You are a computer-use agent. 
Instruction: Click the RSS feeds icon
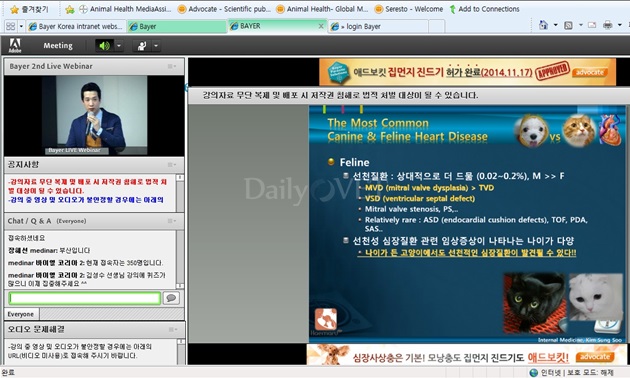coord(568,25)
